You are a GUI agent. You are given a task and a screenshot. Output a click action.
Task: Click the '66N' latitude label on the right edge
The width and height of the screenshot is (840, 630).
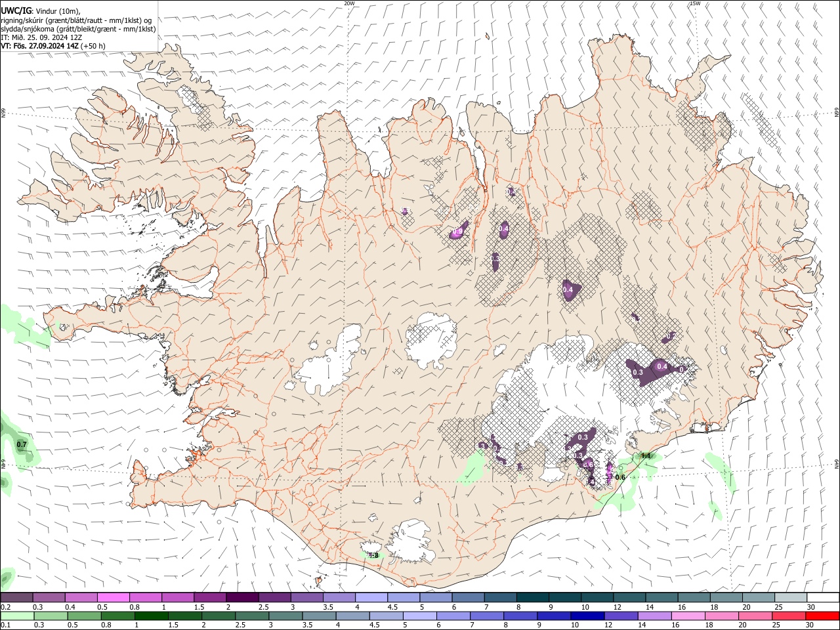point(837,113)
